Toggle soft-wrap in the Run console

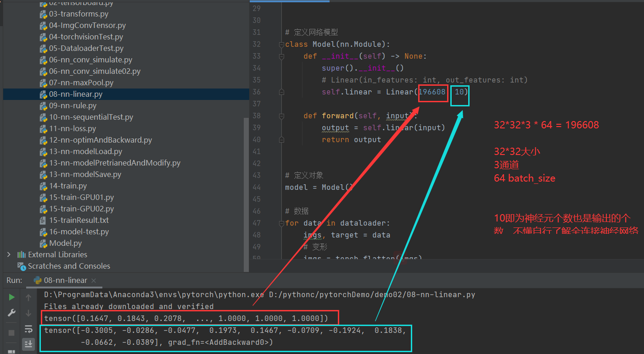click(28, 328)
